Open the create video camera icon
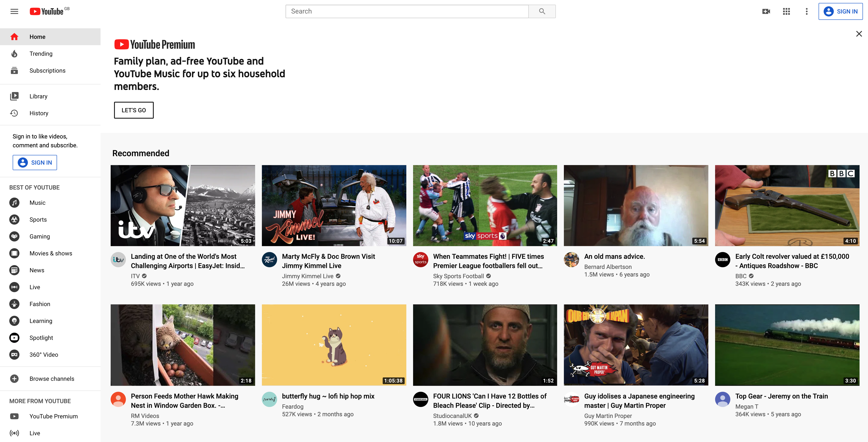The image size is (868, 442). tap(766, 11)
